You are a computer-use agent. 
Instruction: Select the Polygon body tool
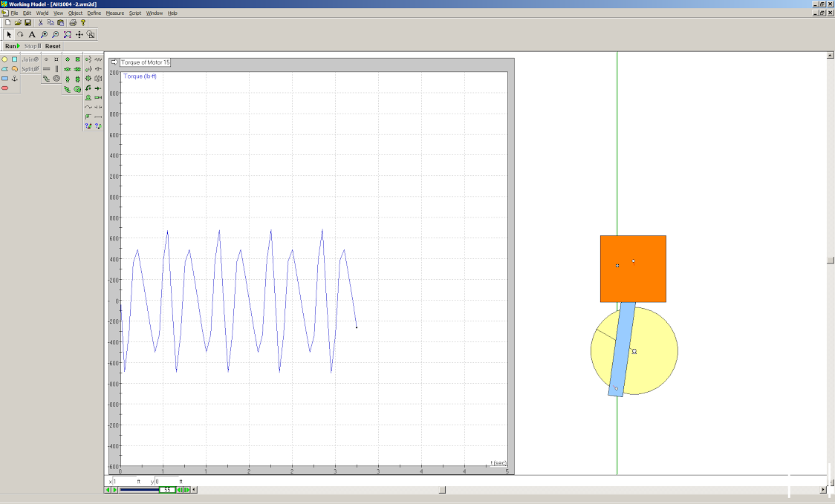pos(4,69)
